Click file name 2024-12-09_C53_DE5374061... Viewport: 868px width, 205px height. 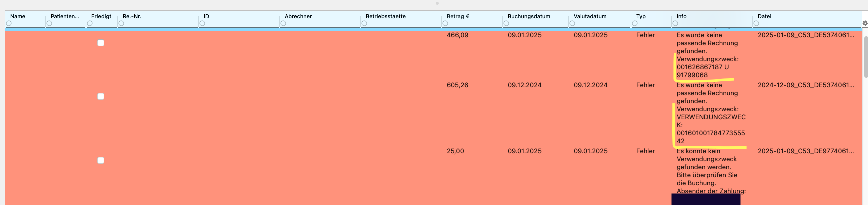tap(806, 85)
